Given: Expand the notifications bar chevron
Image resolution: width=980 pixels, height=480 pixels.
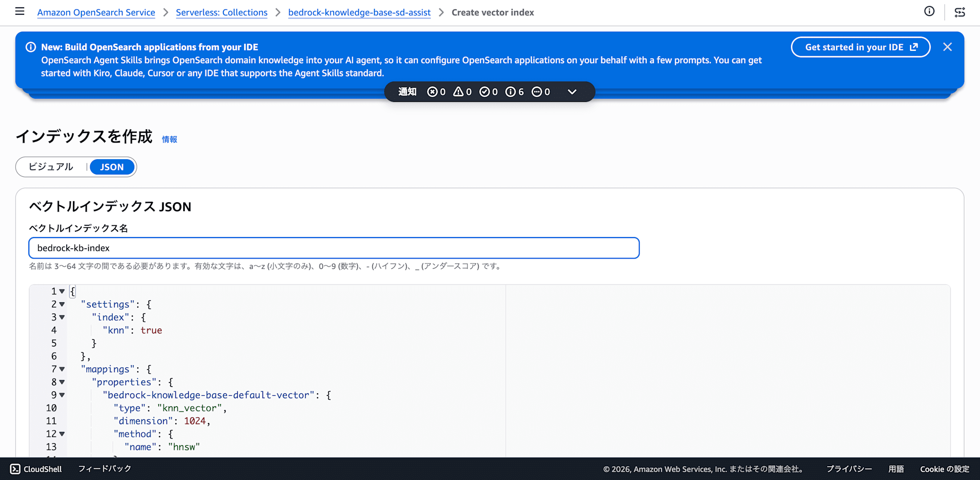Looking at the screenshot, I should [x=572, y=92].
